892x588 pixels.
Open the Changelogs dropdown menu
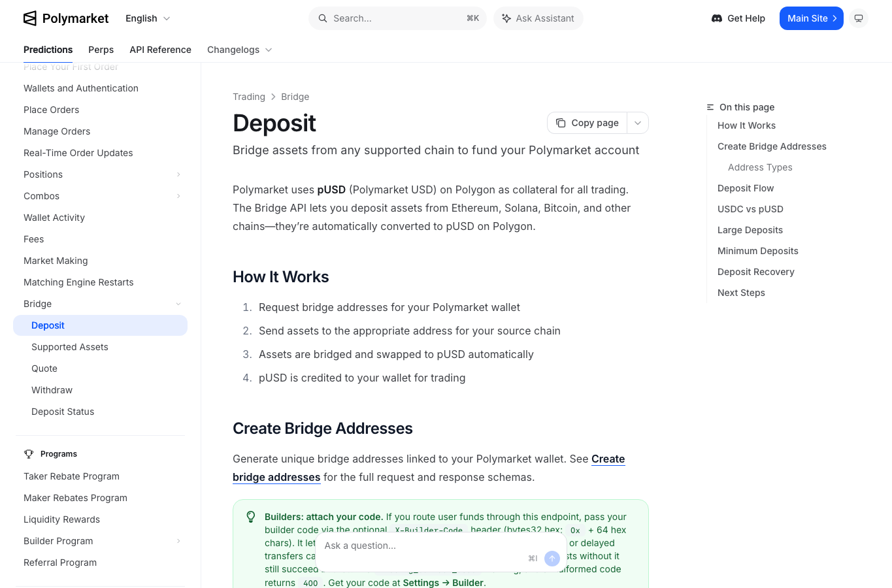[x=240, y=50]
